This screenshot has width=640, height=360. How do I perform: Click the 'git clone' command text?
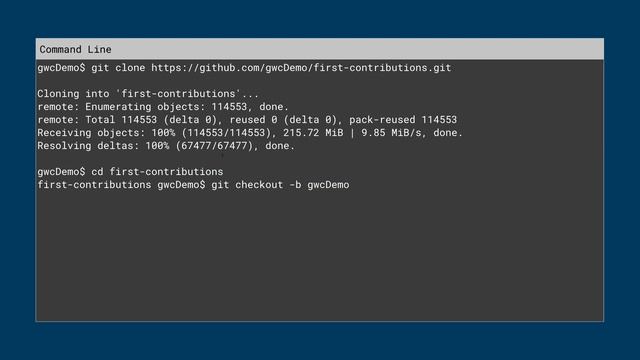tap(118, 68)
